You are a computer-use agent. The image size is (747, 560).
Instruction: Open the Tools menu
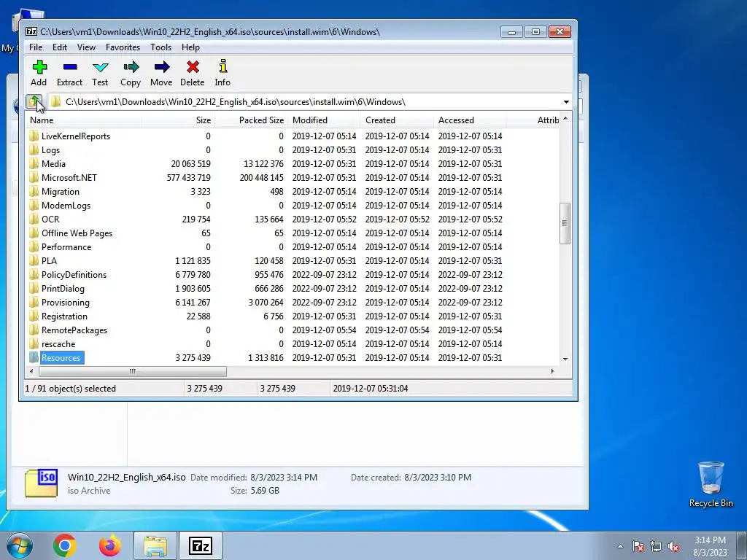[160, 47]
